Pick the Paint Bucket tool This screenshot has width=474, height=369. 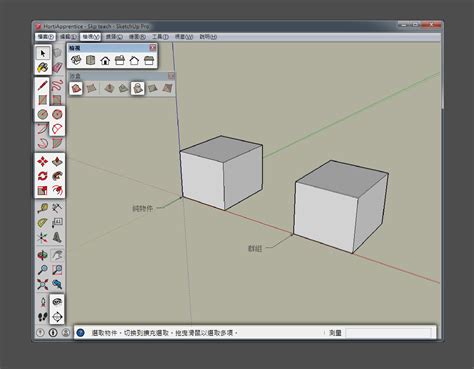point(43,68)
